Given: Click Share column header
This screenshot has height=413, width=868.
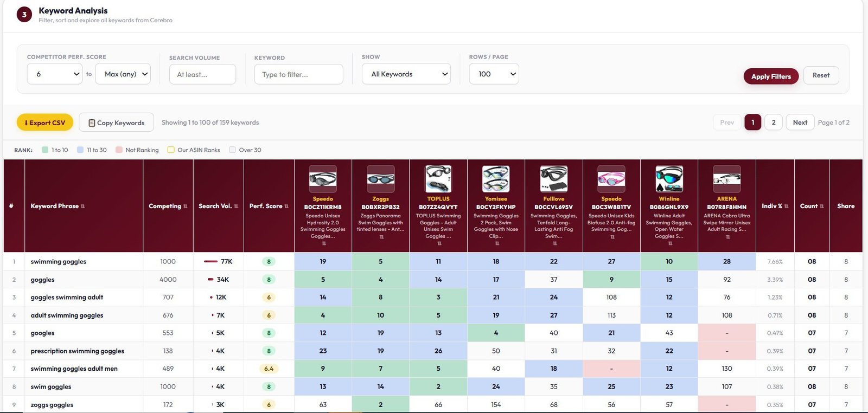Looking at the screenshot, I should [846, 206].
